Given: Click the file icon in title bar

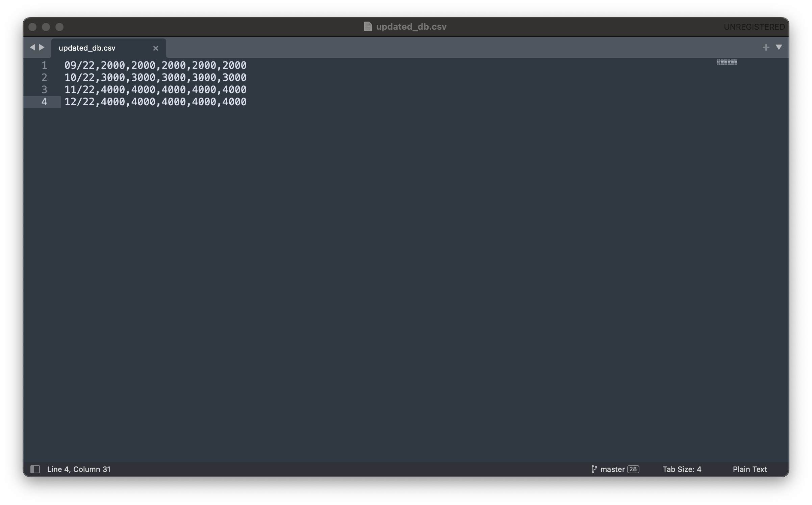Looking at the screenshot, I should (x=368, y=27).
